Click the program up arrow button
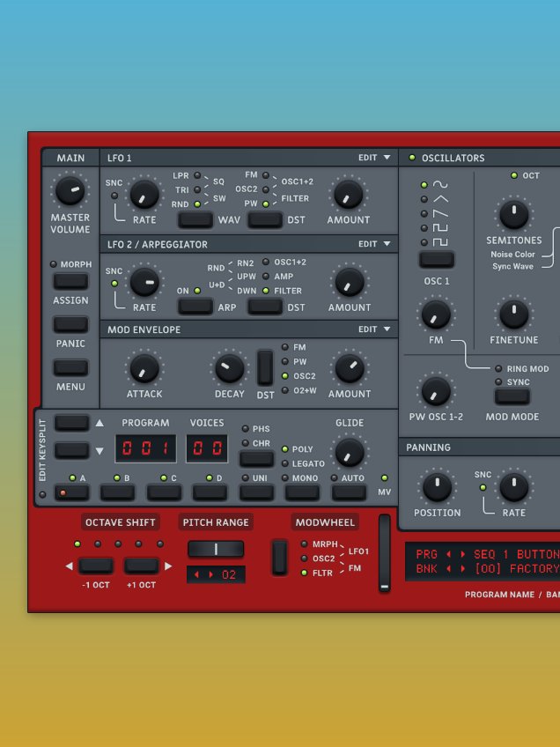 (71, 423)
